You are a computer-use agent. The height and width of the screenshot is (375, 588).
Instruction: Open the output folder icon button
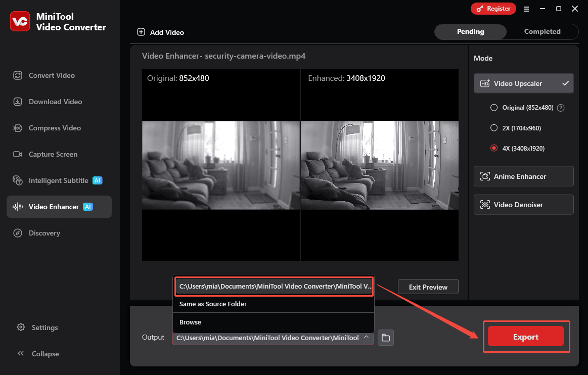(x=385, y=338)
